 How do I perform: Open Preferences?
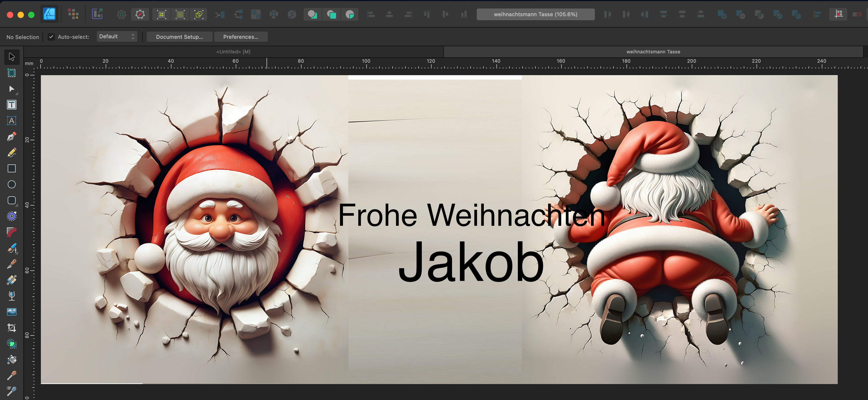click(x=240, y=37)
